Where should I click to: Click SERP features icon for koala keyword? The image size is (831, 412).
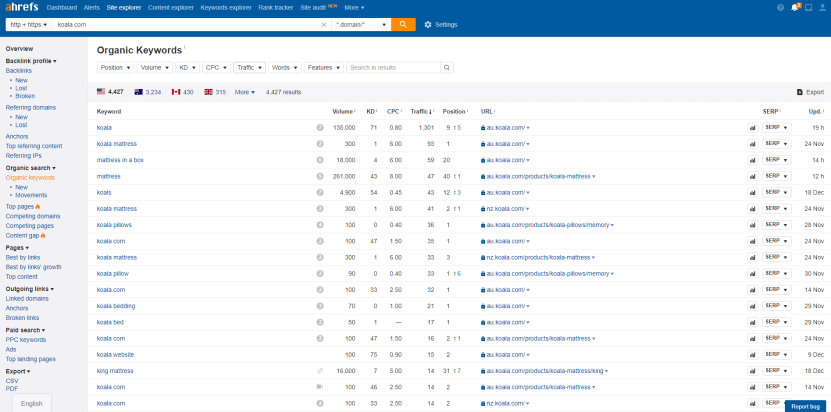pos(320,127)
